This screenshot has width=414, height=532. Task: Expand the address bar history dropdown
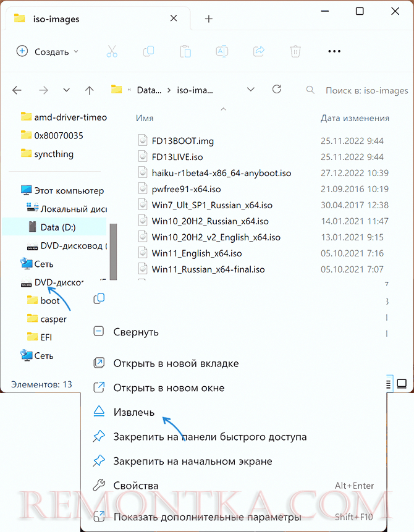pyautogui.click(x=251, y=90)
